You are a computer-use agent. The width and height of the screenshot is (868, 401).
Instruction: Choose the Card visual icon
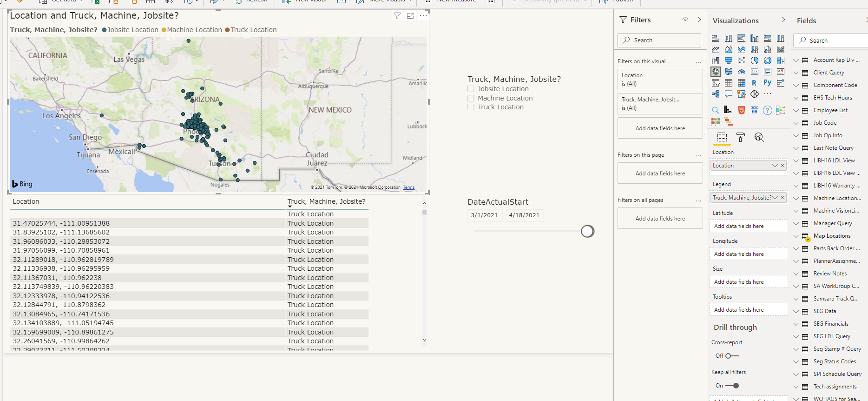pyautogui.click(x=755, y=72)
